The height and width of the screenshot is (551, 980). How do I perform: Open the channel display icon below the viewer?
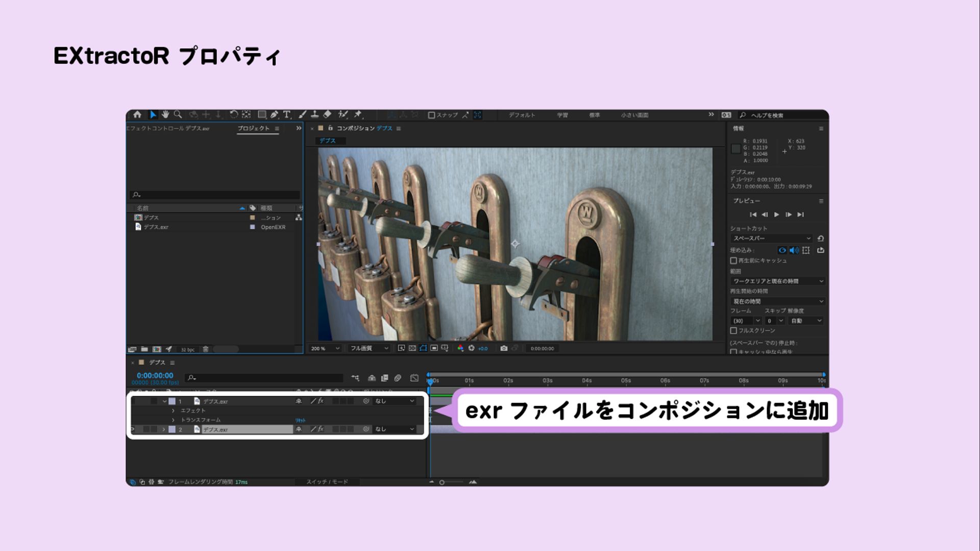[461, 348]
